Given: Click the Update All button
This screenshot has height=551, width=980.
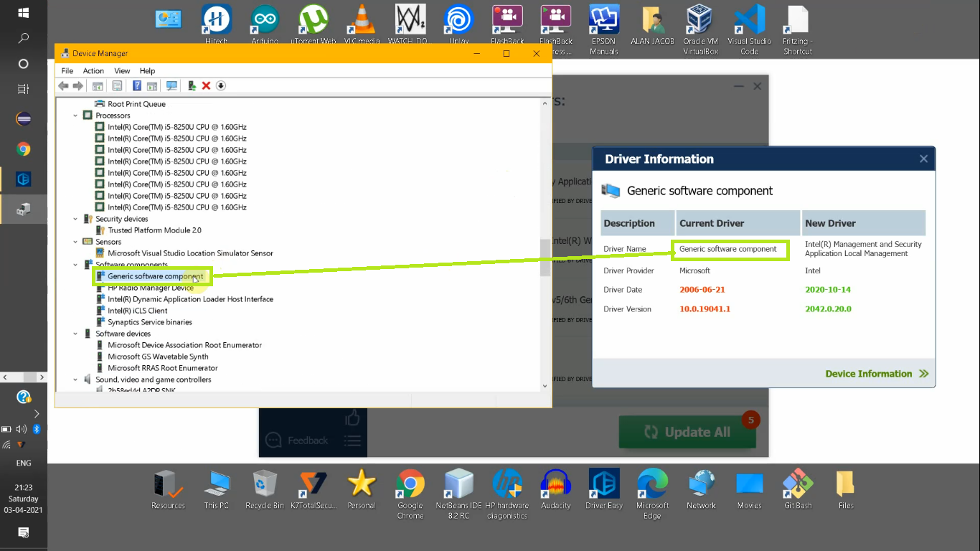Looking at the screenshot, I should tap(687, 431).
